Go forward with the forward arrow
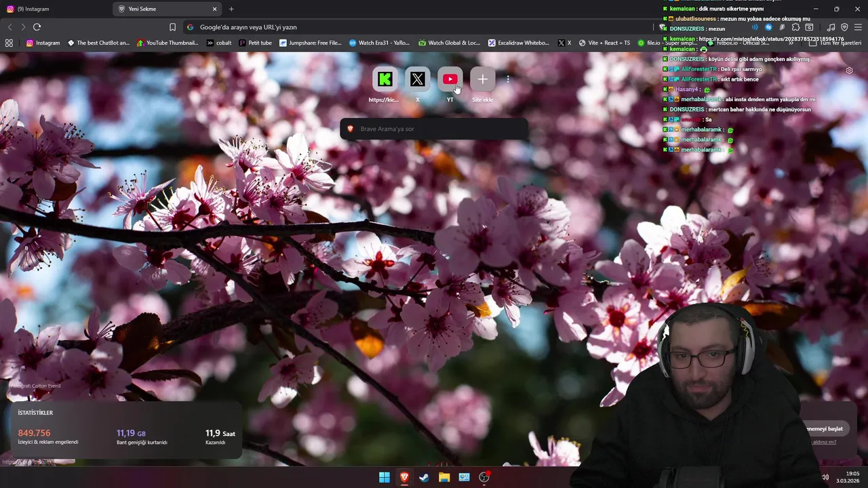Image resolution: width=868 pixels, height=488 pixels. pyautogui.click(x=23, y=27)
